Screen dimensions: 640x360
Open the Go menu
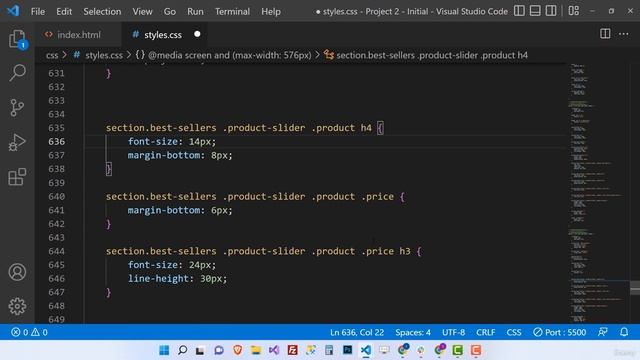[170, 11]
